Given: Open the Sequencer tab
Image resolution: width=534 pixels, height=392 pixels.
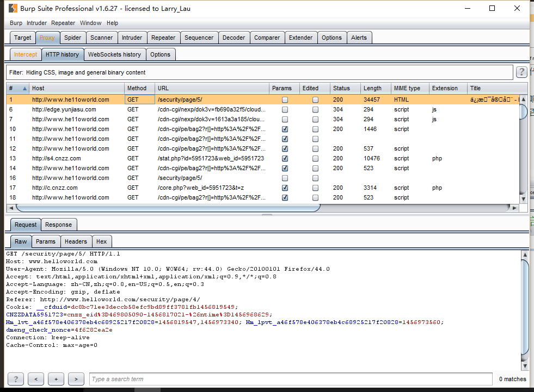Looking at the screenshot, I should tap(199, 38).
